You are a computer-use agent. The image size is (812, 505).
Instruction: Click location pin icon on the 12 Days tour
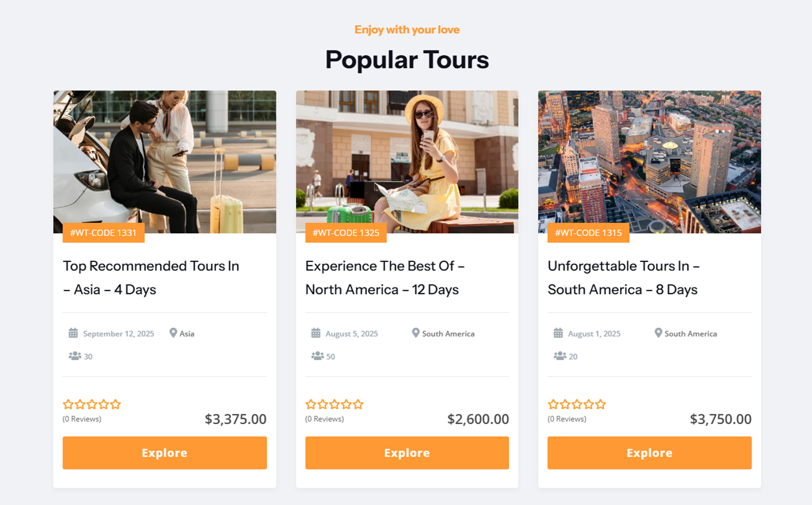pos(416,333)
